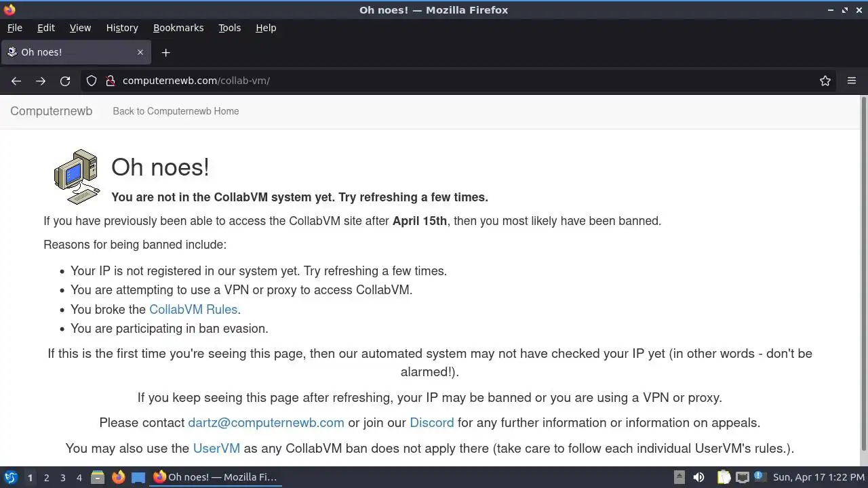Go back to the previous page
This screenshot has width=868, height=488.
pos(16,81)
